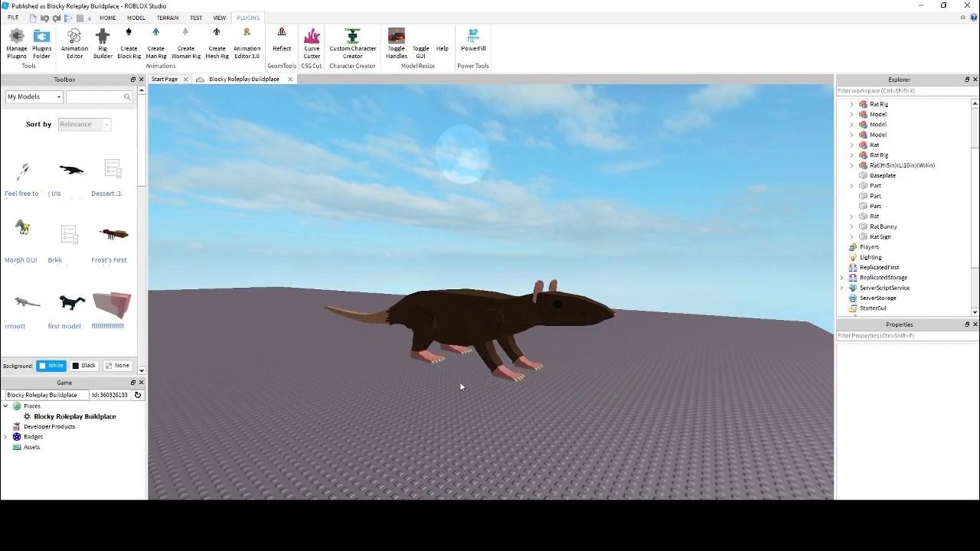Select Developer Products in Game panel
This screenshot has width=980, height=551.
[49, 426]
